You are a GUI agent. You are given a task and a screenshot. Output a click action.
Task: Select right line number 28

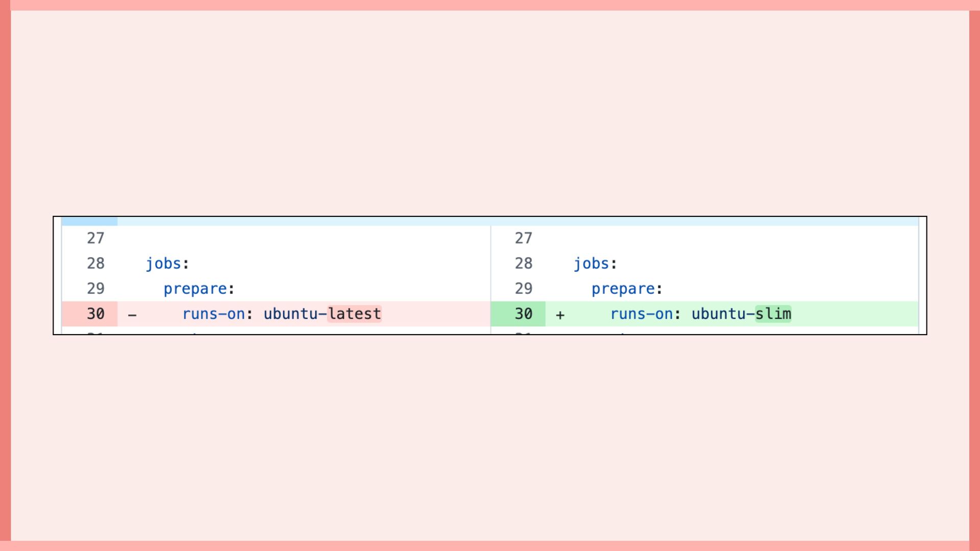[523, 263]
